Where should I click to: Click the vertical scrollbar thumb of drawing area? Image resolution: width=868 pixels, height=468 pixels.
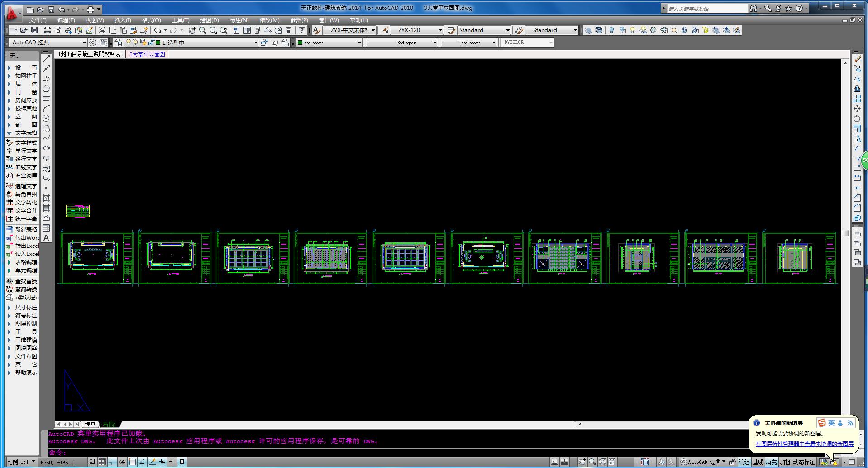click(x=845, y=233)
